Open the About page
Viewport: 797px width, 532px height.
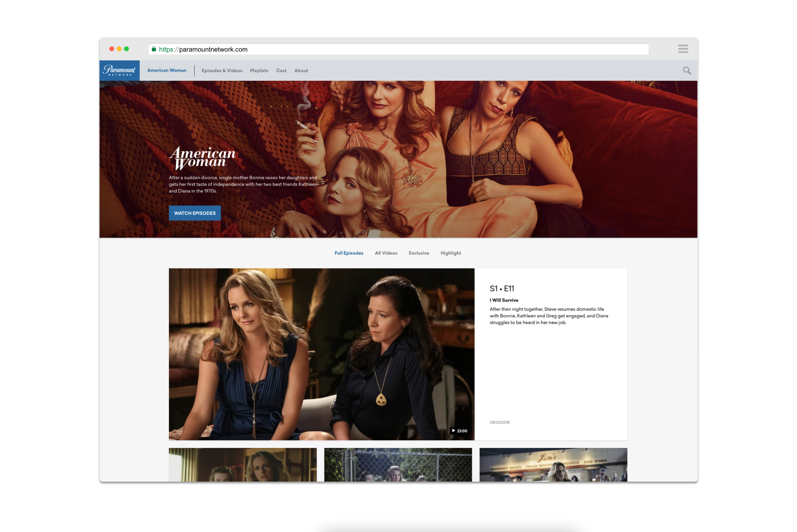pos(301,71)
